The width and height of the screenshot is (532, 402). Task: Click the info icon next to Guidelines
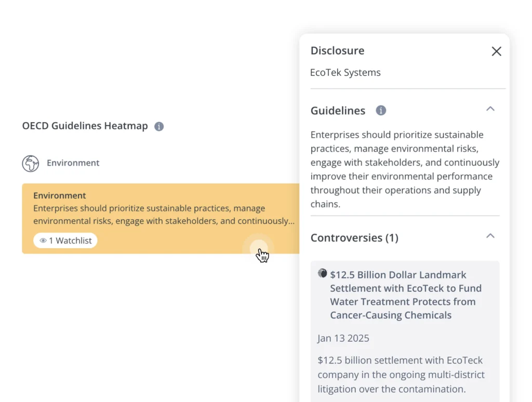(x=381, y=111)
